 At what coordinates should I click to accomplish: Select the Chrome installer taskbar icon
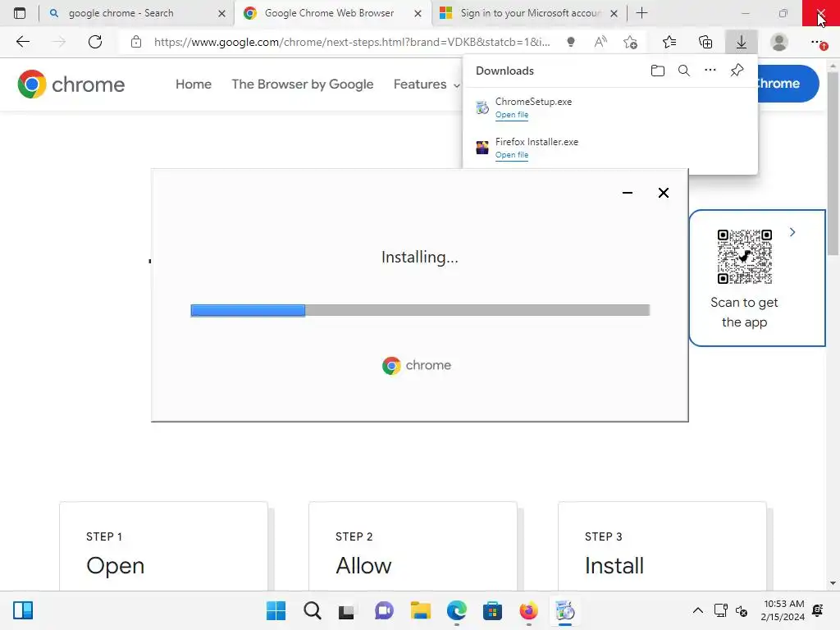[x=564, y=610]
